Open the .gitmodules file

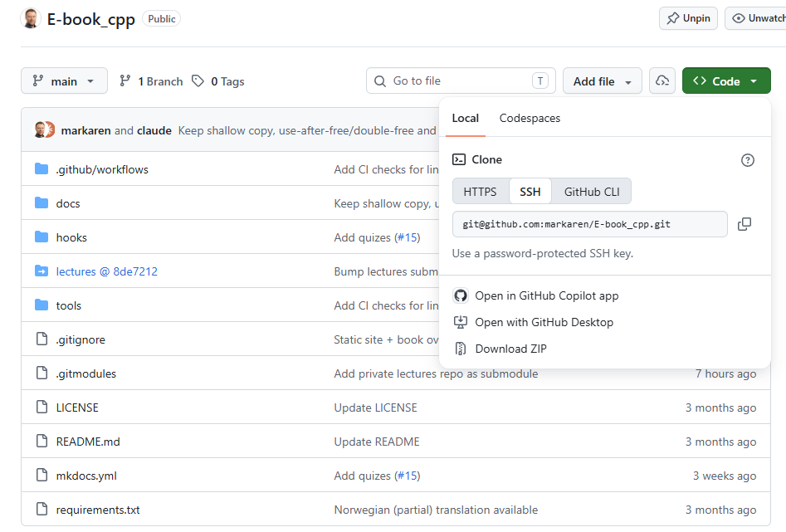(85, 374)
